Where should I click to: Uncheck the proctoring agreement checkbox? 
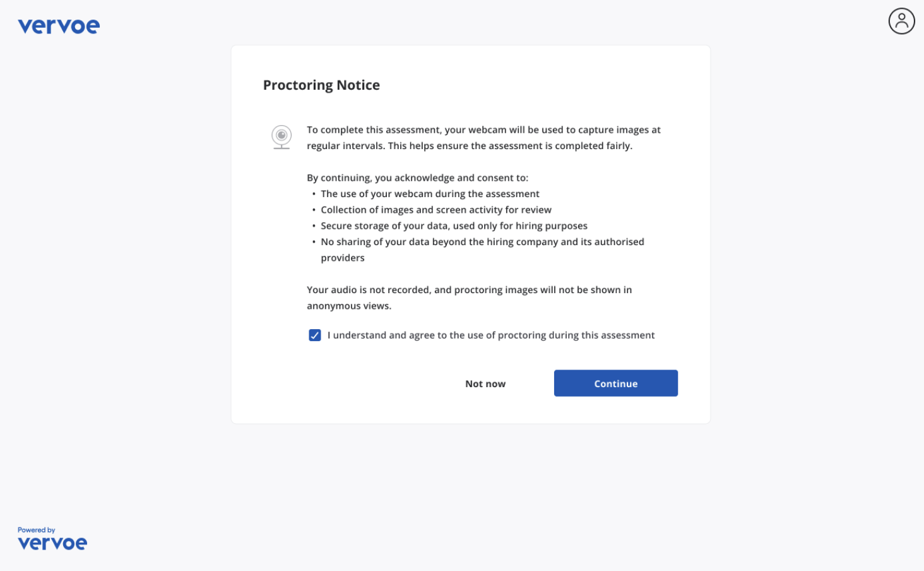[x=315, y=335]
